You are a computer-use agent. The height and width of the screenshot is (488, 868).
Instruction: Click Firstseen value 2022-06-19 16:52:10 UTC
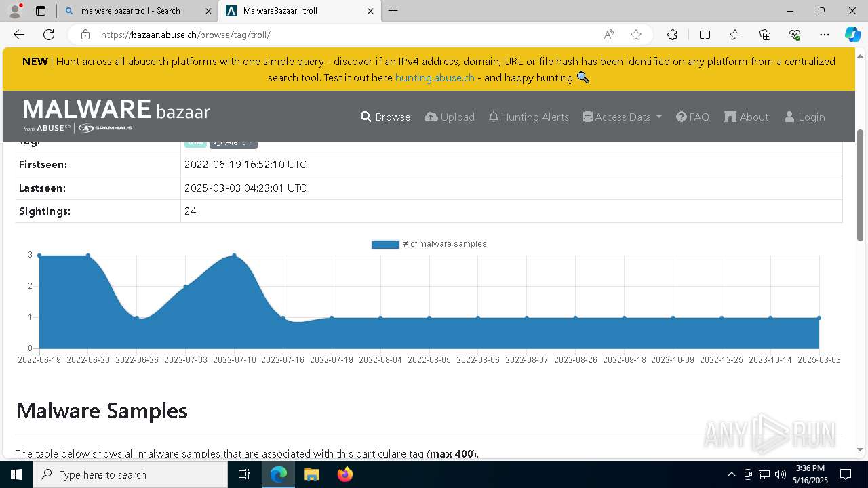(x=245, y=165)
